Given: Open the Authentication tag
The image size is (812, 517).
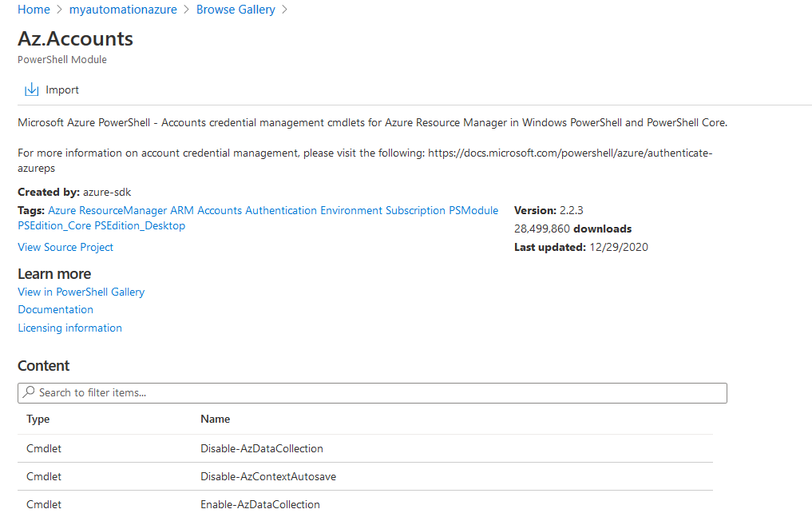Looking at the screenshot, I should 281,210.
